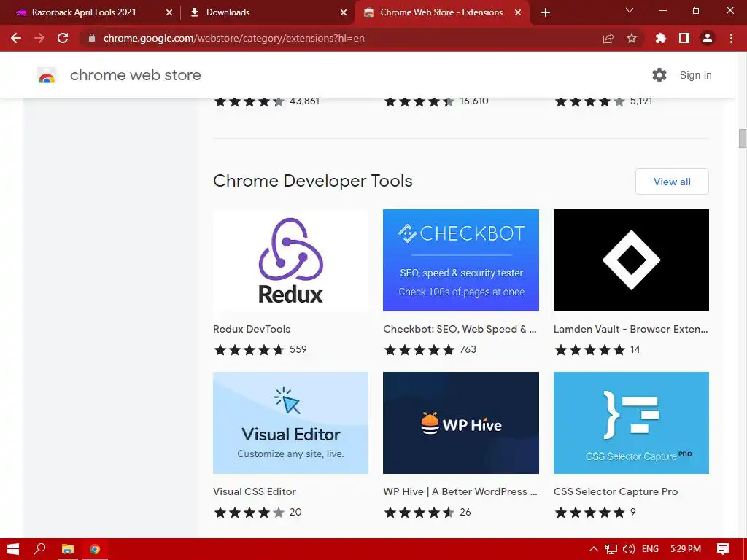Open the Checkbot extension thumbnail
Screen dimensions: 747x560
[x=461, y=260]
